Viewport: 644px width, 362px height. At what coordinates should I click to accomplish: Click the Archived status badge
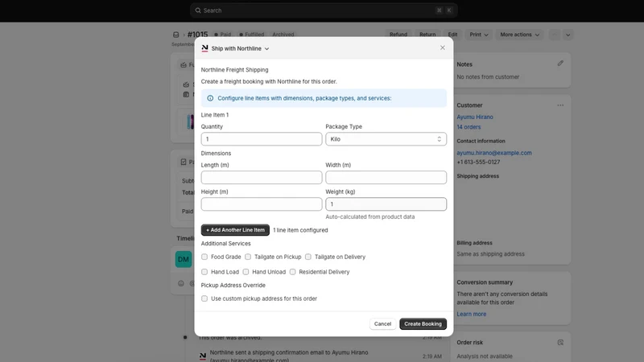tap(283, 35)
